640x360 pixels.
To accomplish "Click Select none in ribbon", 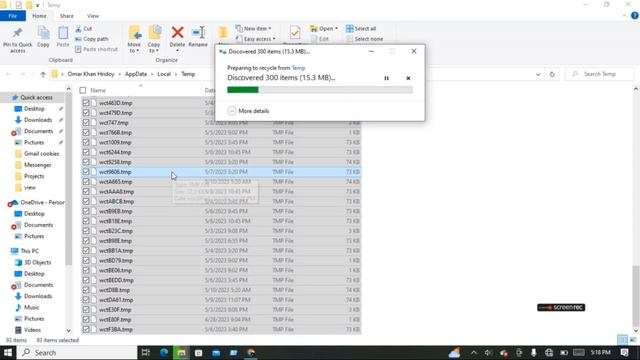I will tap(365, 39).
